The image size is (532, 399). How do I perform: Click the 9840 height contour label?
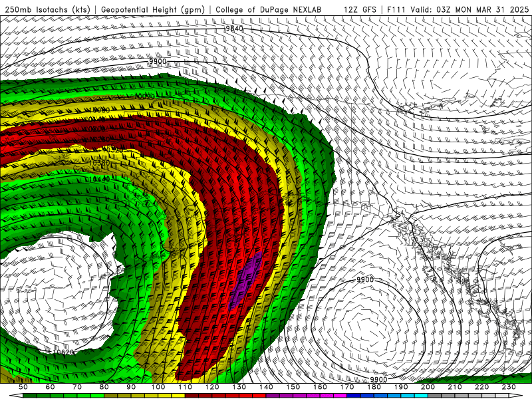tap(234, 28)
